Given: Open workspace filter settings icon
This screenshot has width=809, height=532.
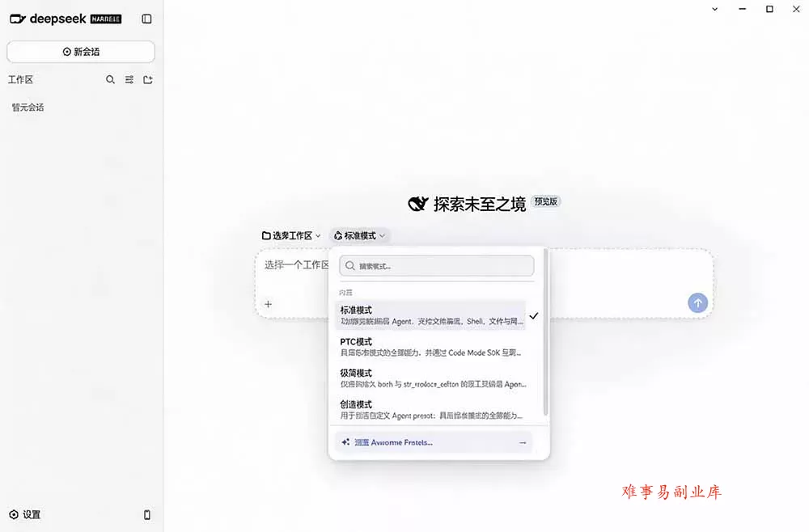Looking at the screenshot, I should (129, 79).
